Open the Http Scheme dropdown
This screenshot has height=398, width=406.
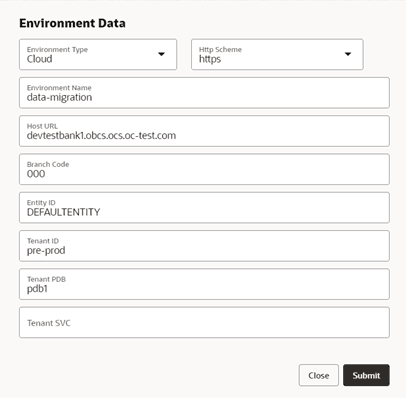pos(277,54)
